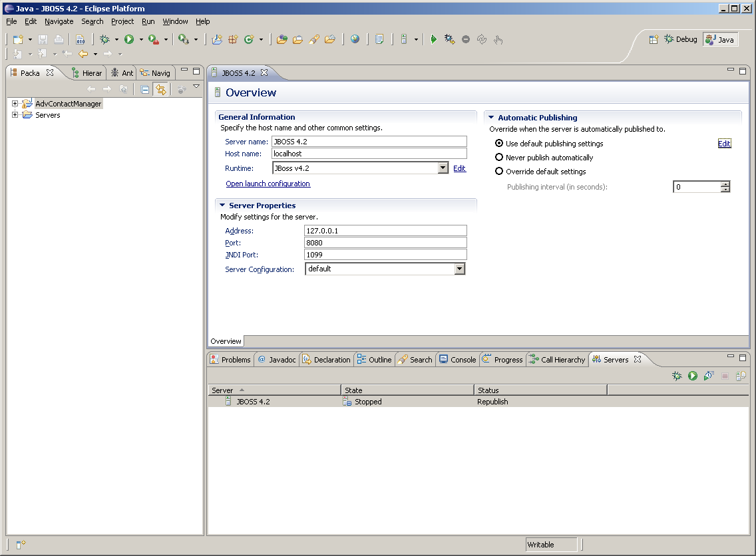
Task: Click the JNDI Port field
Action: click(385, 255)
